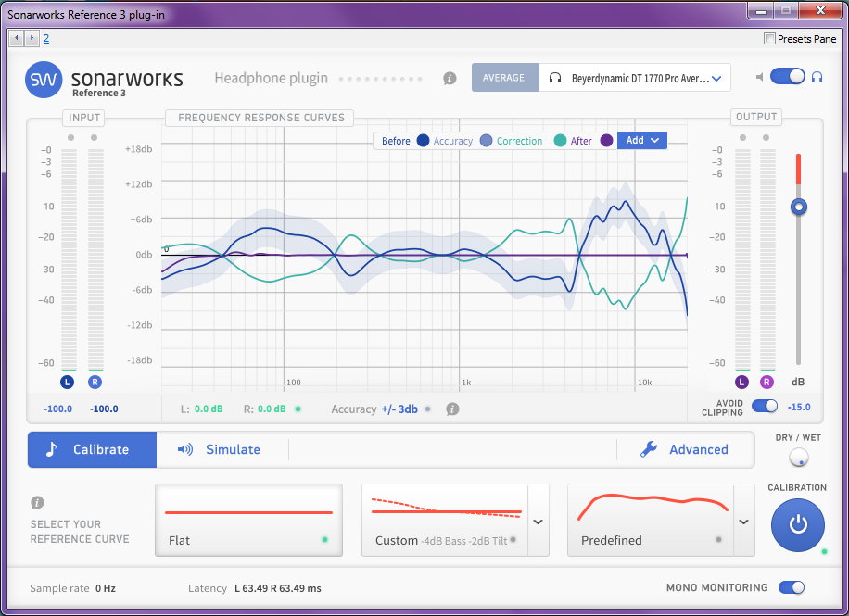The height and width of the screenshot is (616, 849).
Task: Click the speaker icon left of output toggle
Action: tap(760, 77)
